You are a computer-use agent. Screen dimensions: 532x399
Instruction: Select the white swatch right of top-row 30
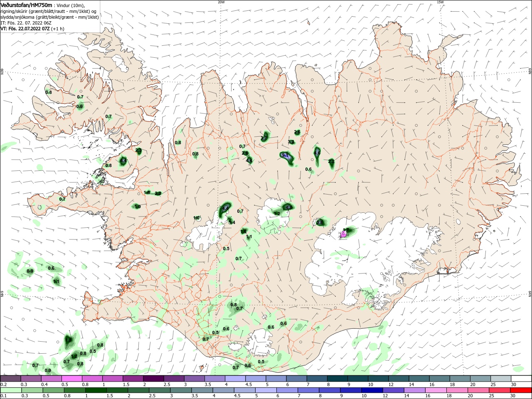521,379
